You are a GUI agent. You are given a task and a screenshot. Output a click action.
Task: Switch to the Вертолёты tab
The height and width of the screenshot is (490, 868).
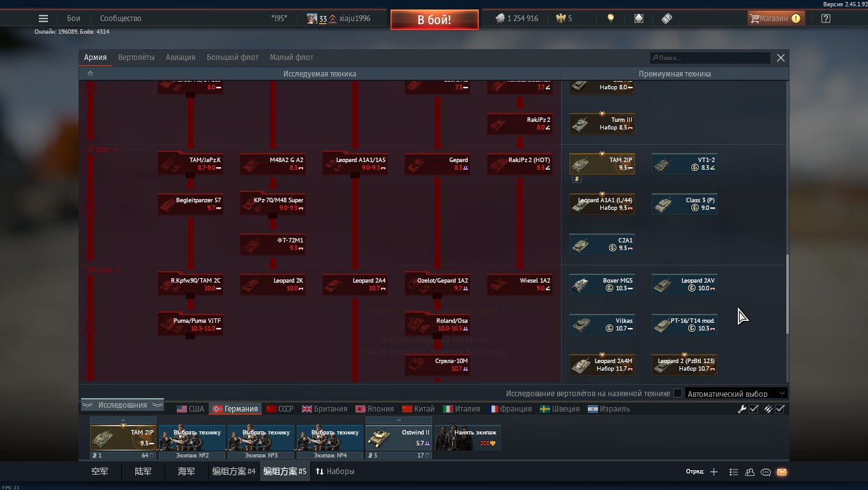click(x=136, y=57)
